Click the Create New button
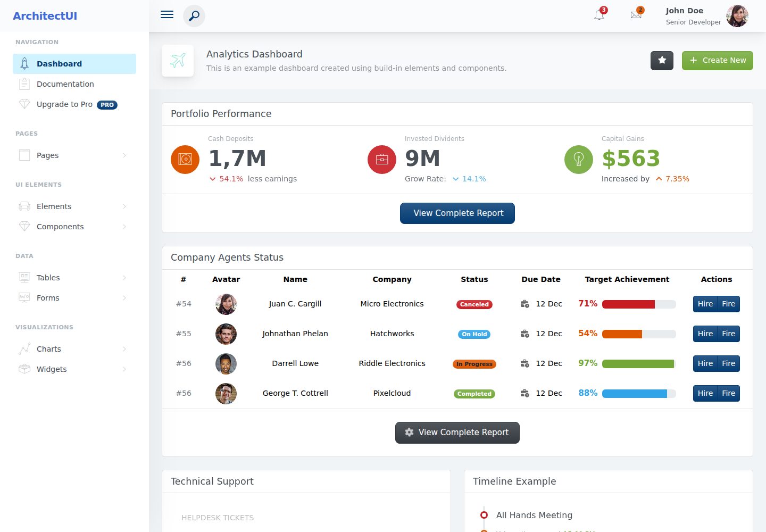The height and width of the screenshot is (532, 766). [718, 60]
